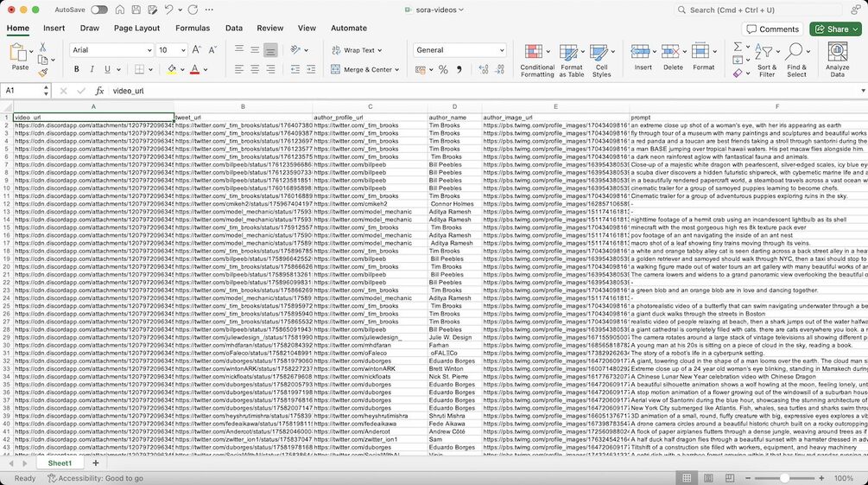
Task: Toggle Align Left horizontal alignment
Action: click(239, 69)
